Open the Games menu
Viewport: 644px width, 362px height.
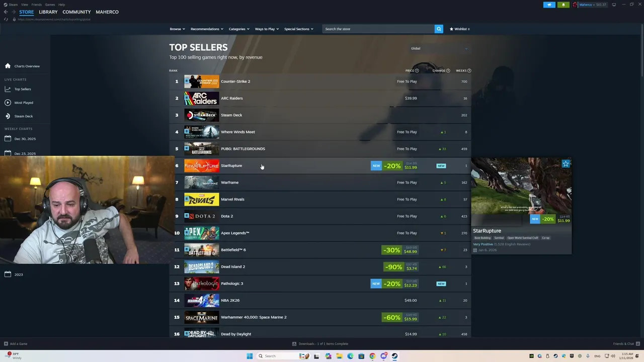pyautogui.click(x=50, y=5)
